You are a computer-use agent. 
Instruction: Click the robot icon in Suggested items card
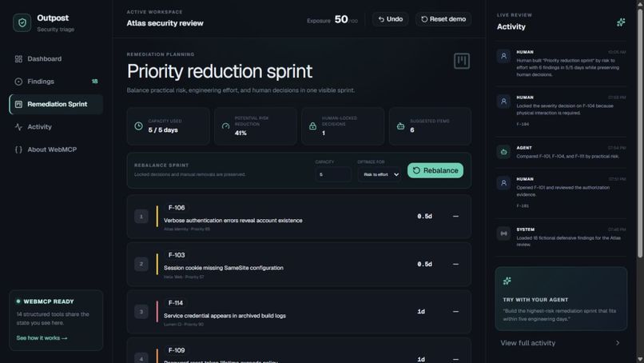[x=400, y=126]
